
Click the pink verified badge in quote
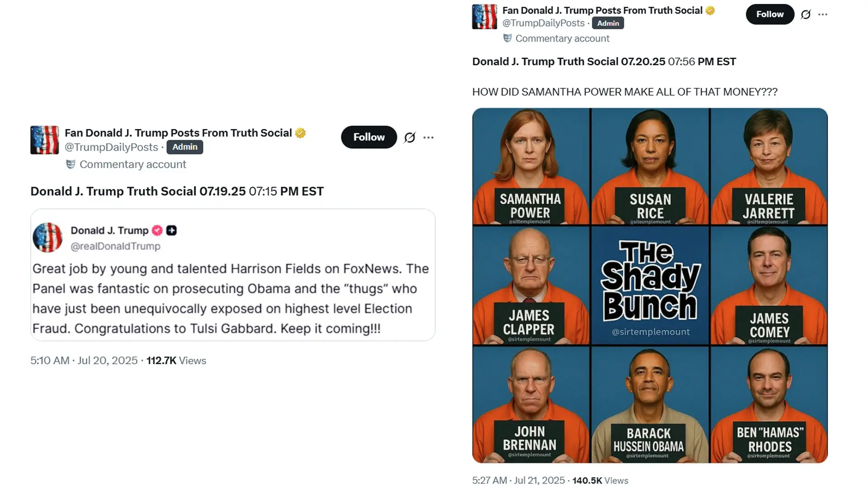click(x=157, y=230)
